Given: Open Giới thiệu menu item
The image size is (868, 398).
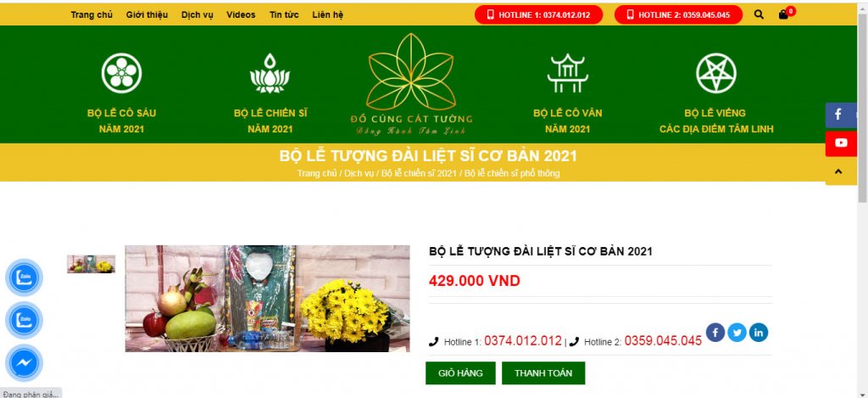Looking at the screenshot, I should coord(147,15).
